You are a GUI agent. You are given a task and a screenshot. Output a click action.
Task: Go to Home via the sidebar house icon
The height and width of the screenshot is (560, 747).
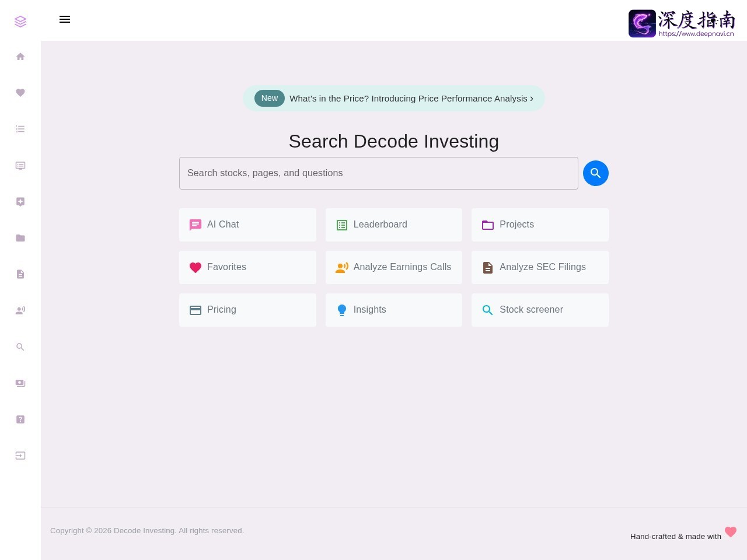coord(20,57)
